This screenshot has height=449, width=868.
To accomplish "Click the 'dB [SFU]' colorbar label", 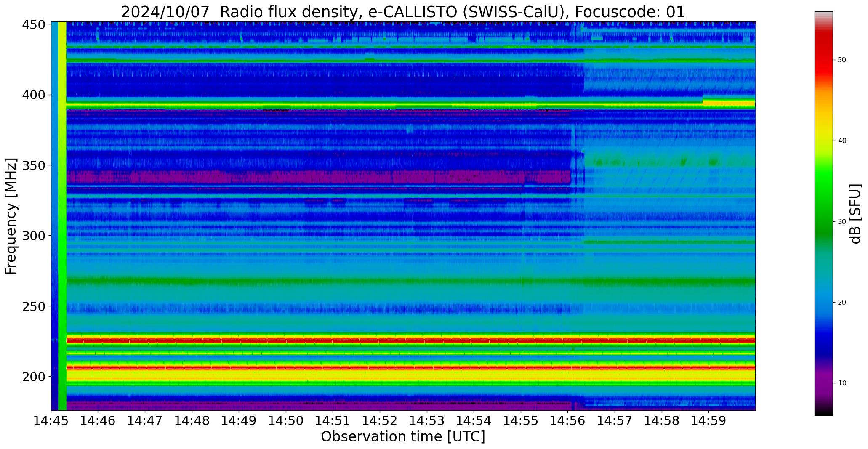I will coord(855,214).
